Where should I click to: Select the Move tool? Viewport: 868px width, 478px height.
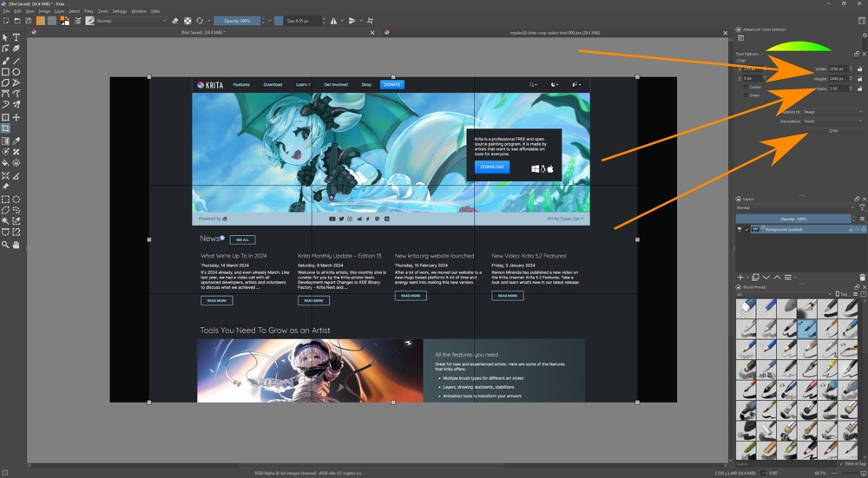point(16,117)
